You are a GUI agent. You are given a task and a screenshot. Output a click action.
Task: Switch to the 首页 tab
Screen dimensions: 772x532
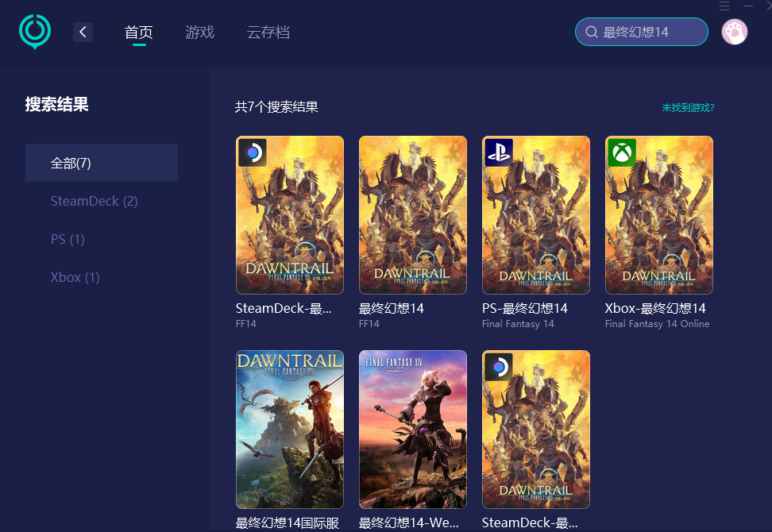tap(139, 33)
